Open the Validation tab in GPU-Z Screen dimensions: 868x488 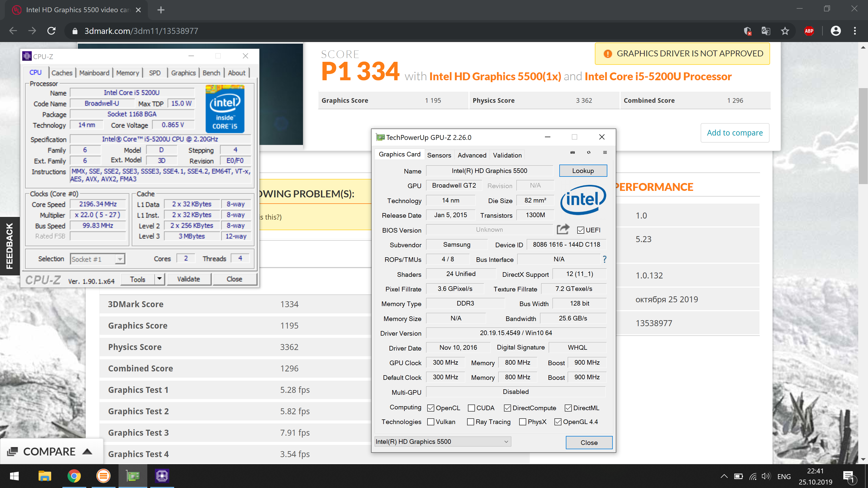point(507,155)
